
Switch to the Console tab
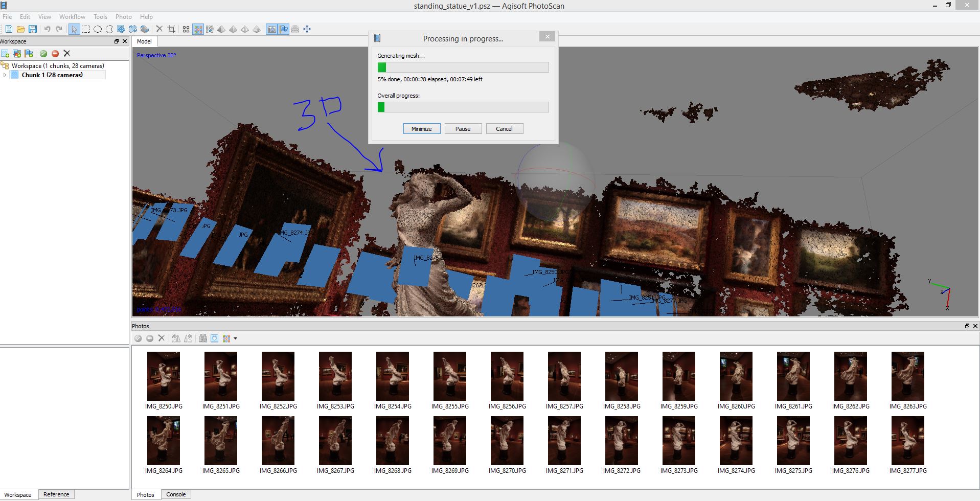(x=176, y=494)
